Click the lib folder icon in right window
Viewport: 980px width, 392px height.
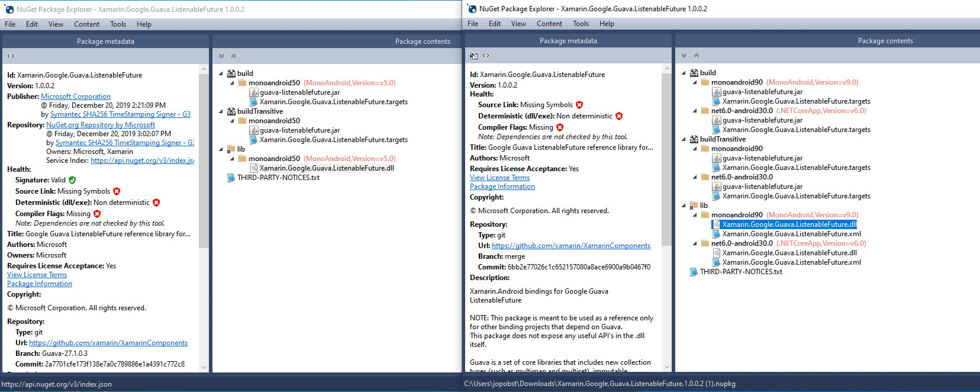coord(694,205)
